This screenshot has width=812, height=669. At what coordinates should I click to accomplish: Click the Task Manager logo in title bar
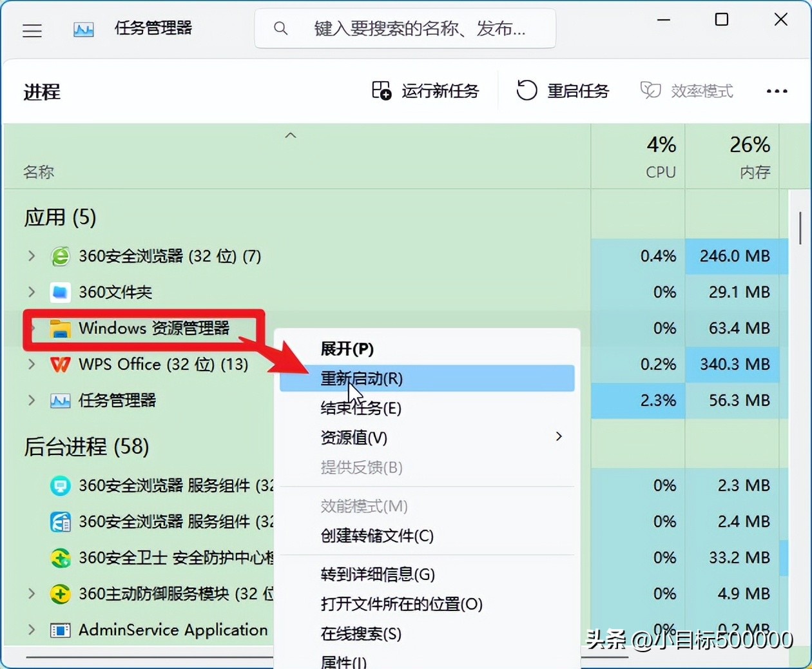83,28
